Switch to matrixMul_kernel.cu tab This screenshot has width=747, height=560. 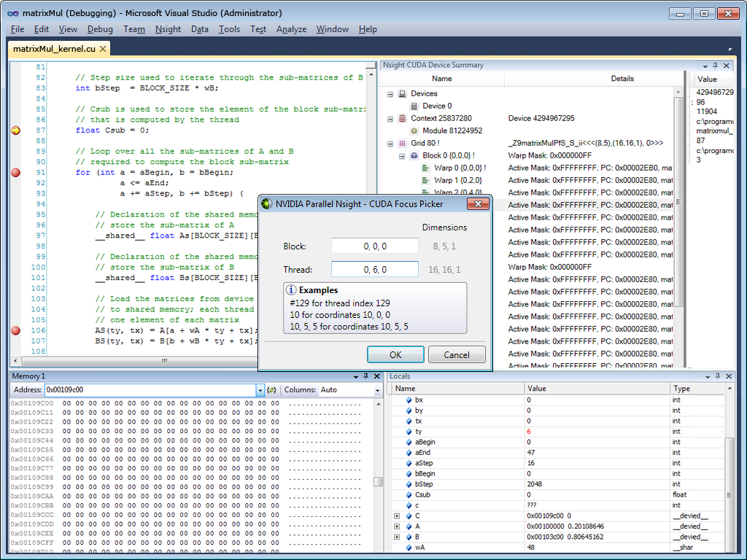tap(55, 49)
